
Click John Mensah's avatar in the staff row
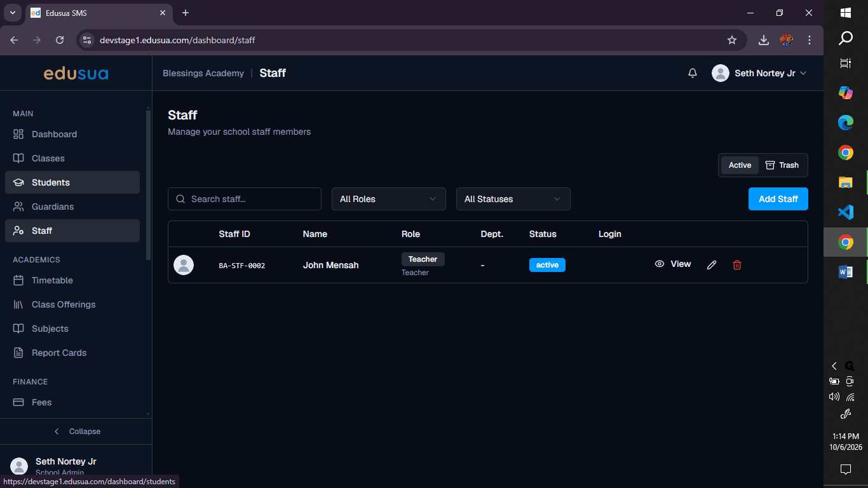(x=184, y=265)
